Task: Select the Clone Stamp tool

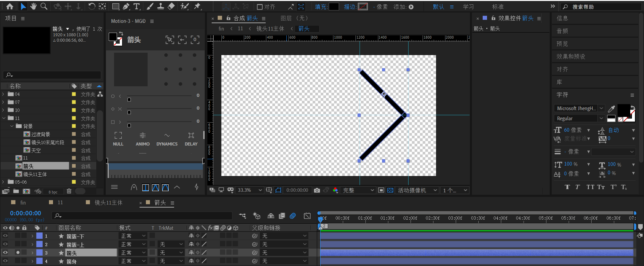Action: click(161, 6)
